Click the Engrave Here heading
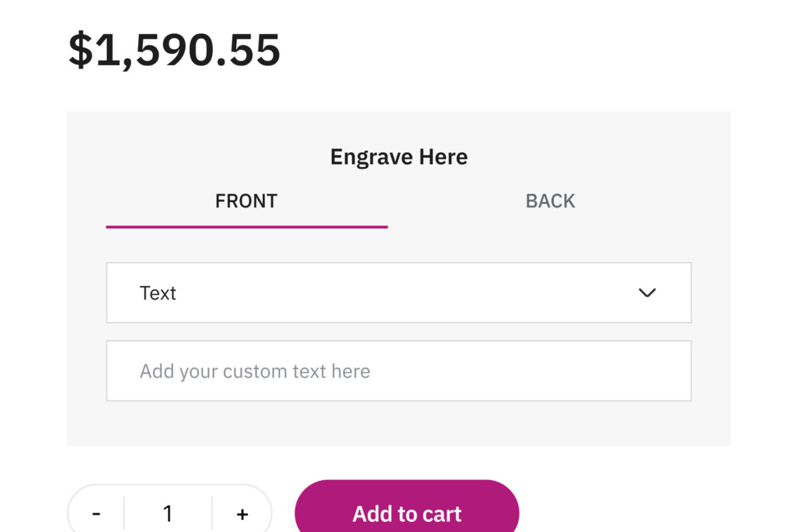Viewport: 798px width, 532px height. pyautogui.click(x=398, y=157)
